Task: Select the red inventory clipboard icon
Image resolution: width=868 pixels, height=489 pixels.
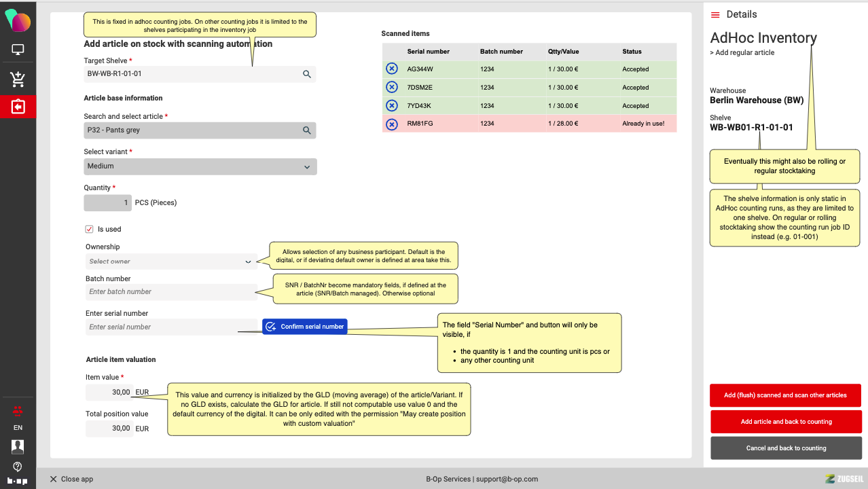Action: [18, 107]
